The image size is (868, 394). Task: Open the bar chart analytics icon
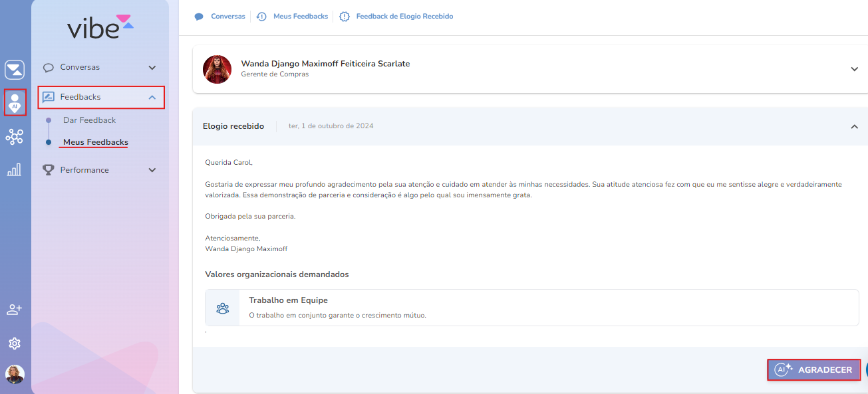point(14,170)
